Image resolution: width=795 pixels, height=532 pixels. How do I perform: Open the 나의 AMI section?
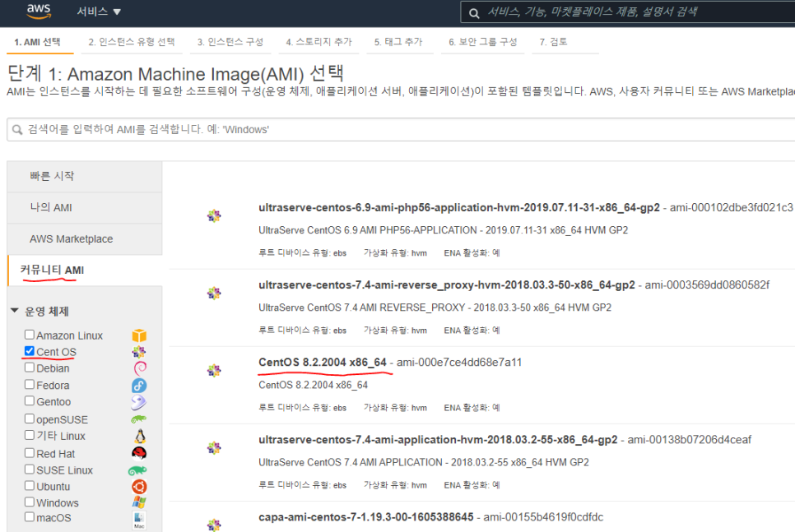(85, 208)
